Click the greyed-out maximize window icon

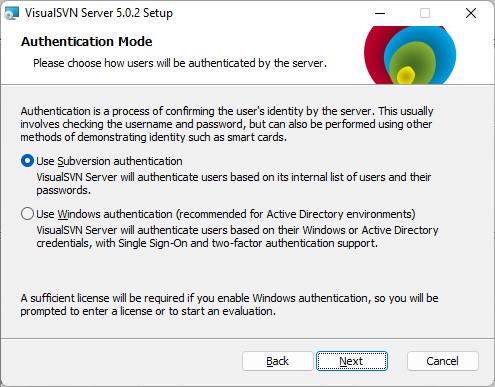pyautogui.click(x=425, y=13)
